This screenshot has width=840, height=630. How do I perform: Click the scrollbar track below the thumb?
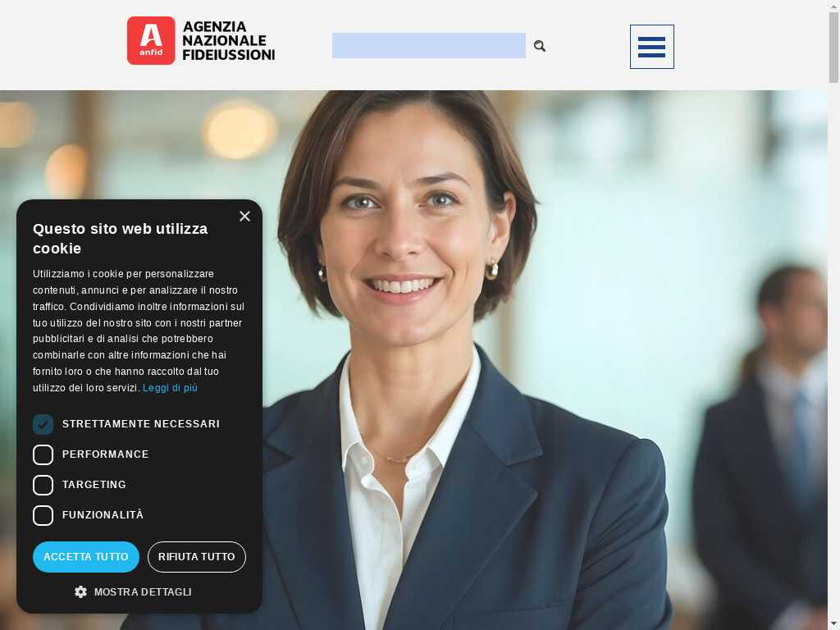coord(833,348)
